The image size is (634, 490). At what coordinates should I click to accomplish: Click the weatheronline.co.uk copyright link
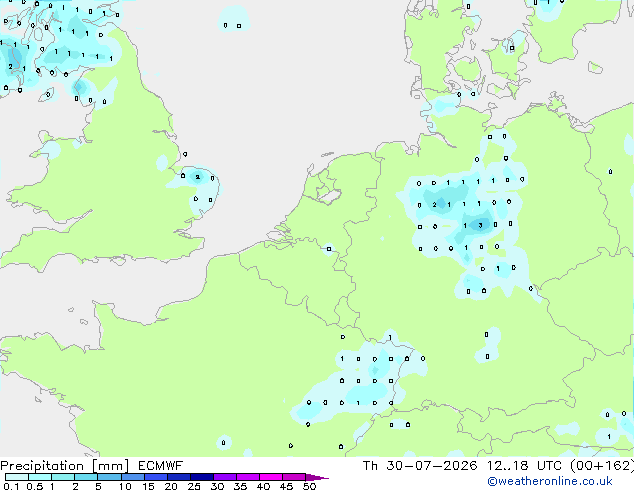(550, 481)
